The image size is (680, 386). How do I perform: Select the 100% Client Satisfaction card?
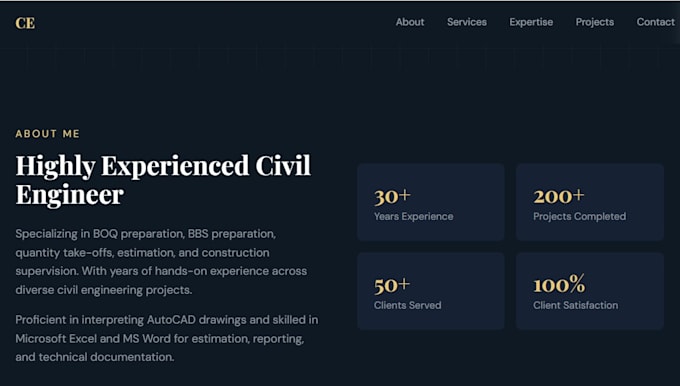[x=590, y=291]
